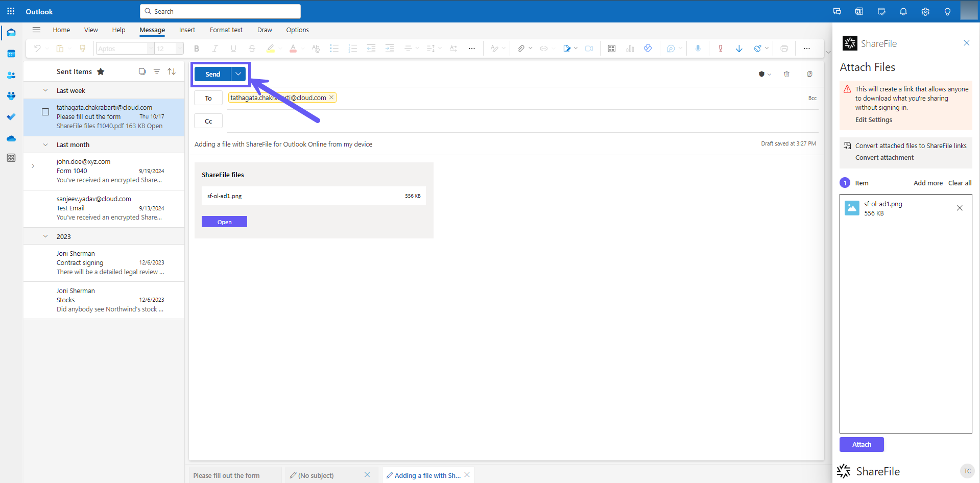The image size is (980, 483).
Task: Apply Bold formatting
Action: (x=197, y=49)
